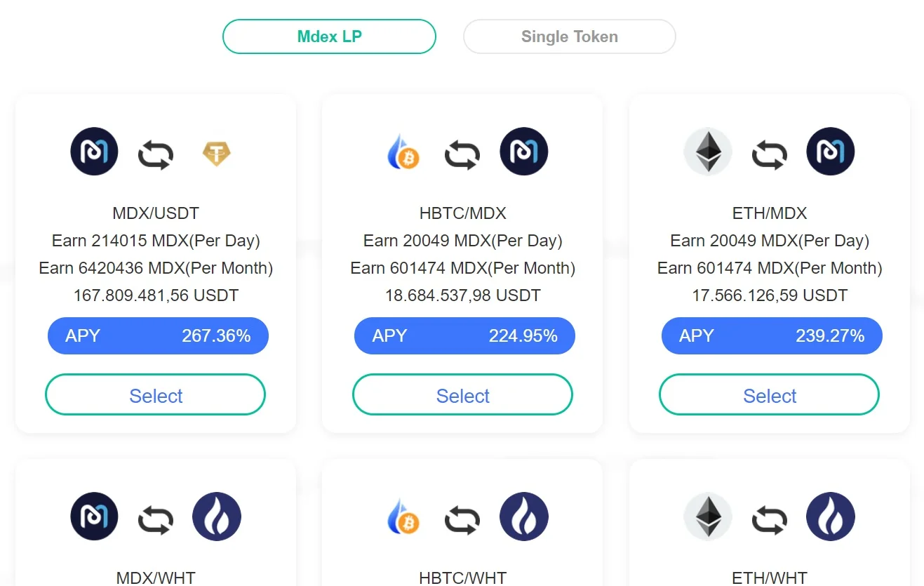
Task: Click the 267.36% APY bar
Action: (158, 336)
